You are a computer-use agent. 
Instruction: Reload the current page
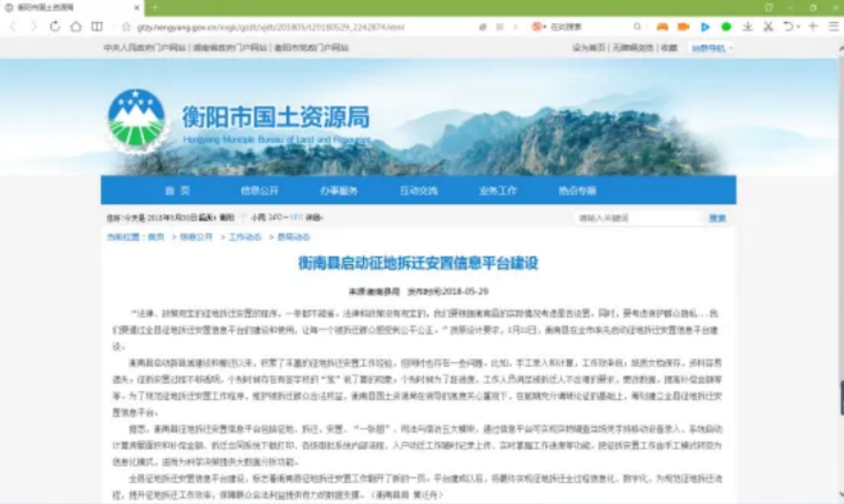coord(55,27)
